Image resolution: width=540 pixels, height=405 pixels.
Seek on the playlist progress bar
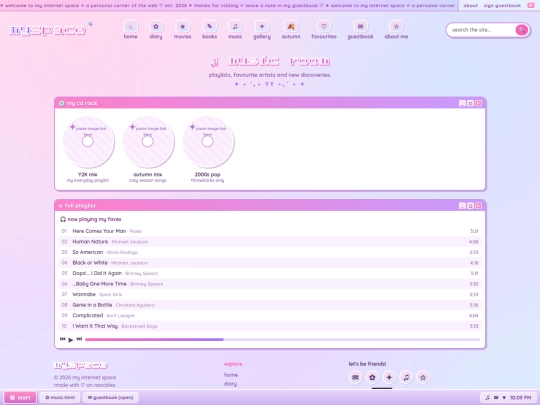[282, 340]
